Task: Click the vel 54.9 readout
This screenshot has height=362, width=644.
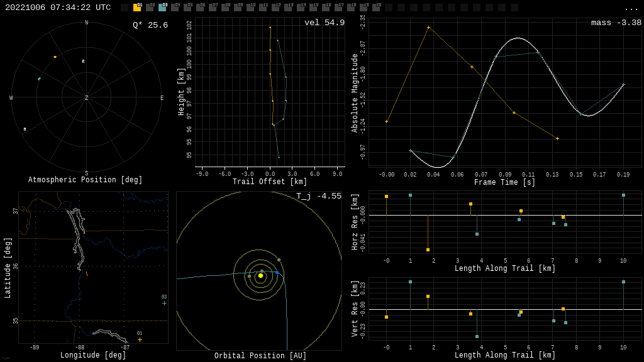Action: click(x=325, y=23)
